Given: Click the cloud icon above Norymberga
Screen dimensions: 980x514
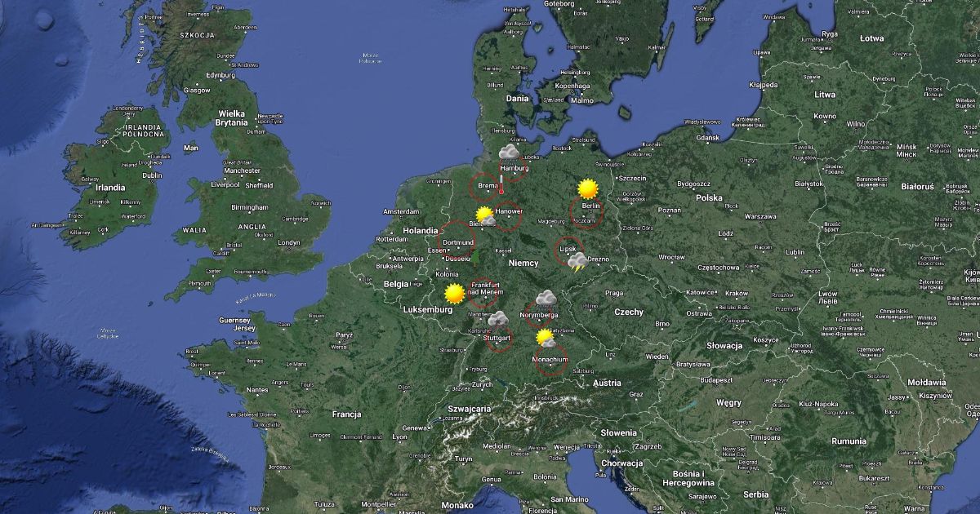Looking at the screenshot, I should (x=546, y=299).
